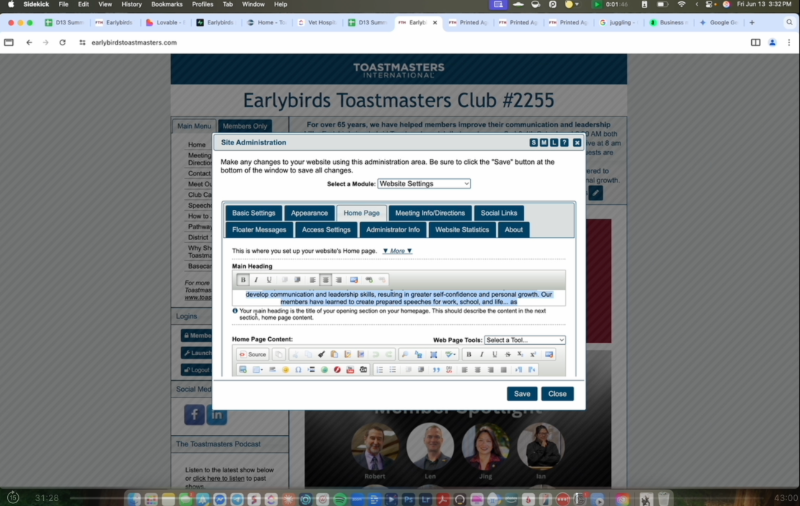
Task: Click the paste icon in content editor
Action: click(334, 355)
